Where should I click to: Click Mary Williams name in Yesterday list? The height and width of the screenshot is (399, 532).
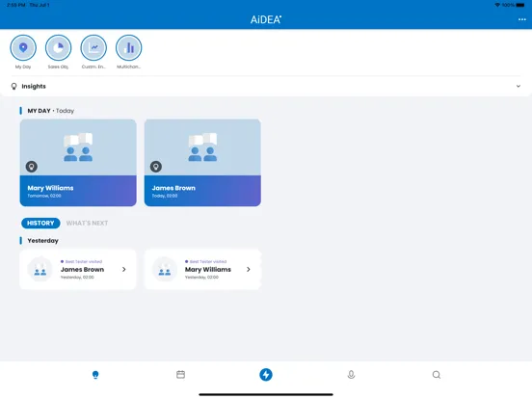pyautogui.click(x=208, y=270)
